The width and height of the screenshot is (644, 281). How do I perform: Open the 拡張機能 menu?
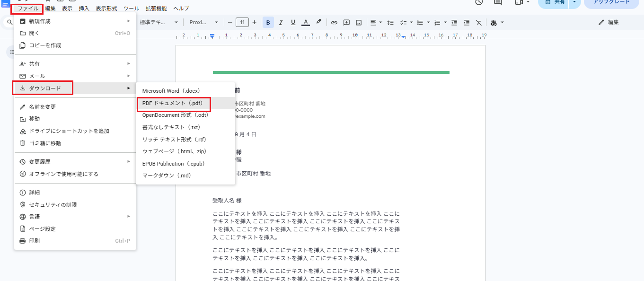(x=156, y=9)
